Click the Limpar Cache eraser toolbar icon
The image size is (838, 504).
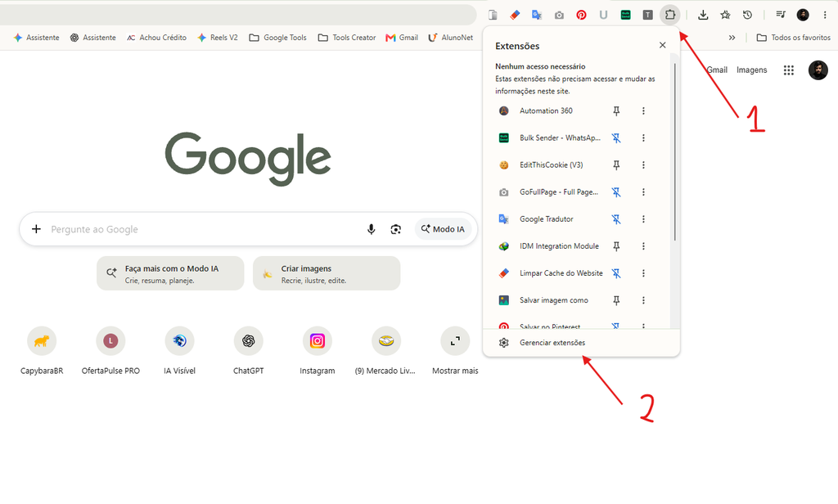point(515,15)
